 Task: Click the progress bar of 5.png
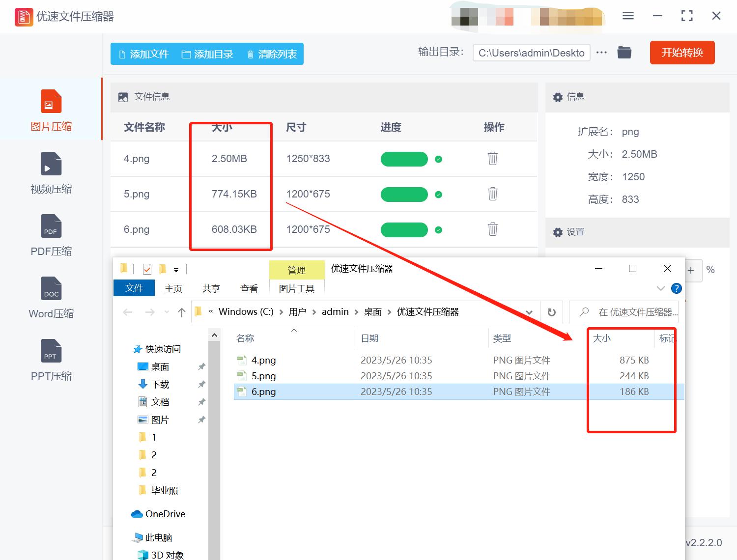[404, 194]
